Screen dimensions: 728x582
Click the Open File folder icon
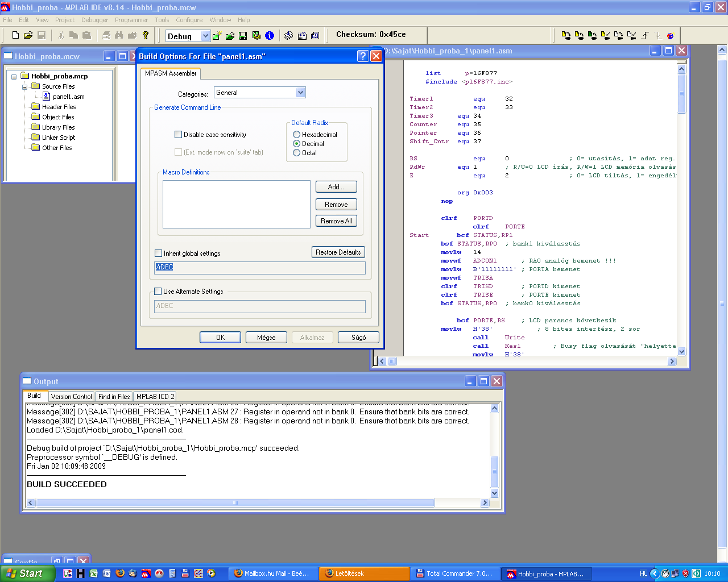point(28,35)
